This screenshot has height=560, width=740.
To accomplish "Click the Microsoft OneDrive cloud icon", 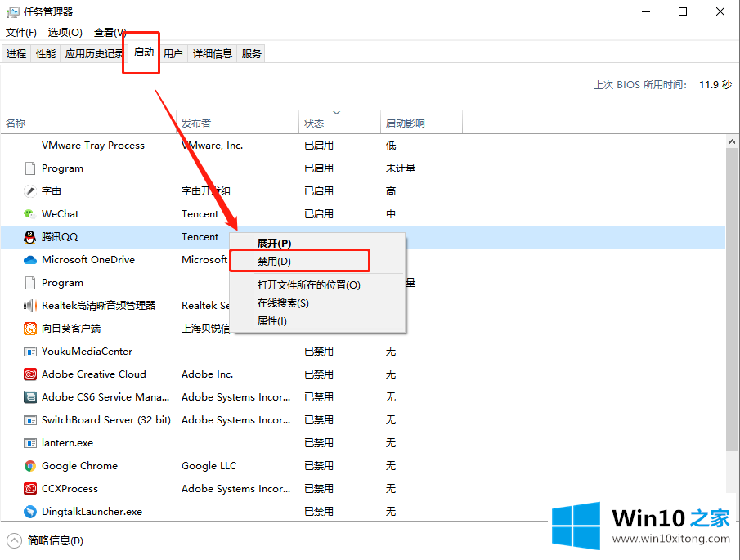I will (30, 260).
